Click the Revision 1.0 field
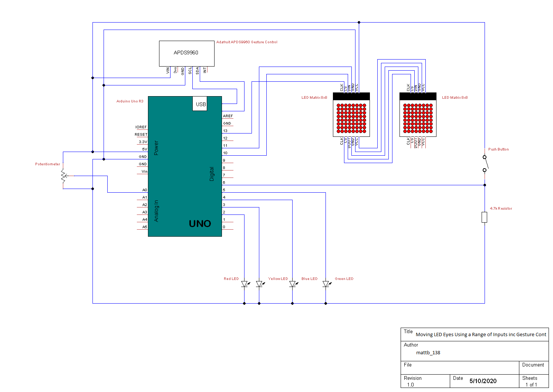Screen dimensions: 553x392 (x=412, y=385)
